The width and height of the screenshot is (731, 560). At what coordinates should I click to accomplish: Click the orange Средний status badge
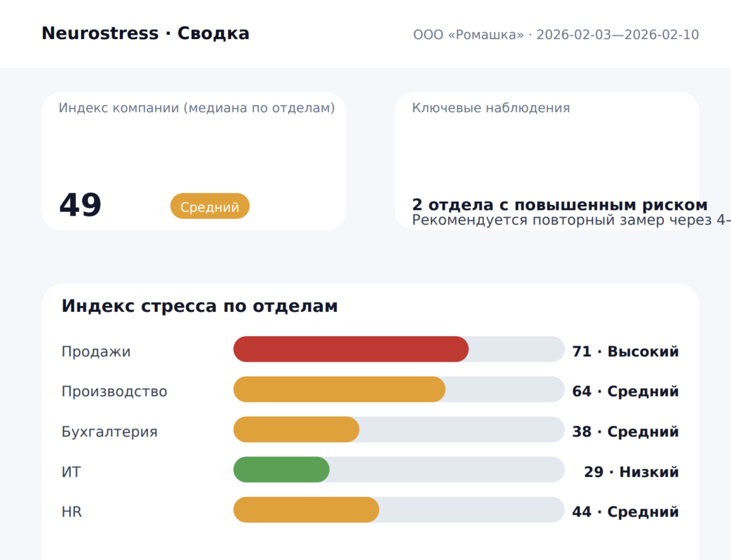click(x=210, y=207)
